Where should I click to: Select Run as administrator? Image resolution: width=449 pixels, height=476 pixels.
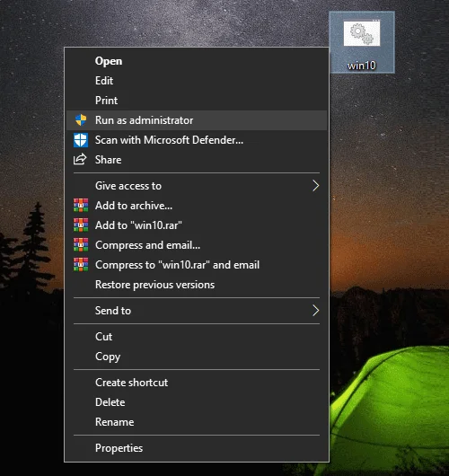pos(197,120)
